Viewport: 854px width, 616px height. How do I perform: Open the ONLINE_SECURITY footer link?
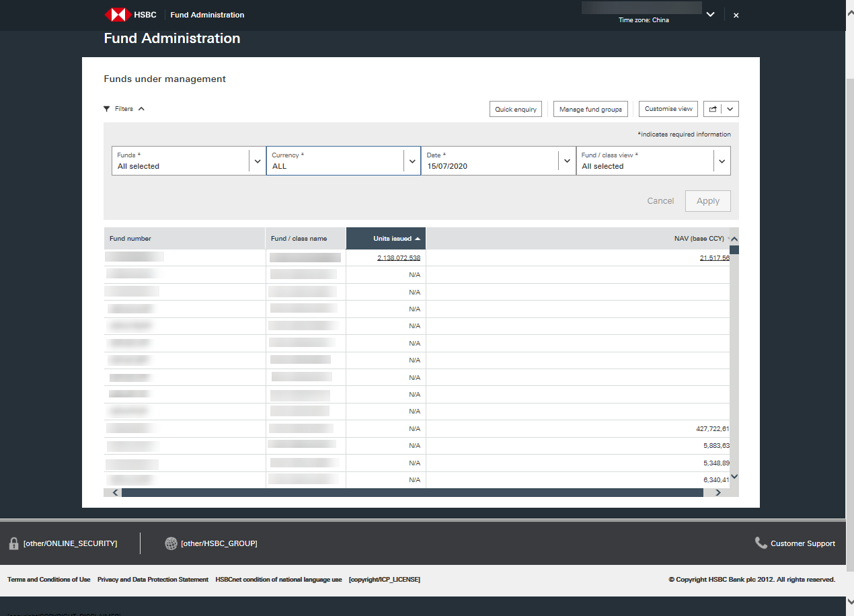pos(70,543)
